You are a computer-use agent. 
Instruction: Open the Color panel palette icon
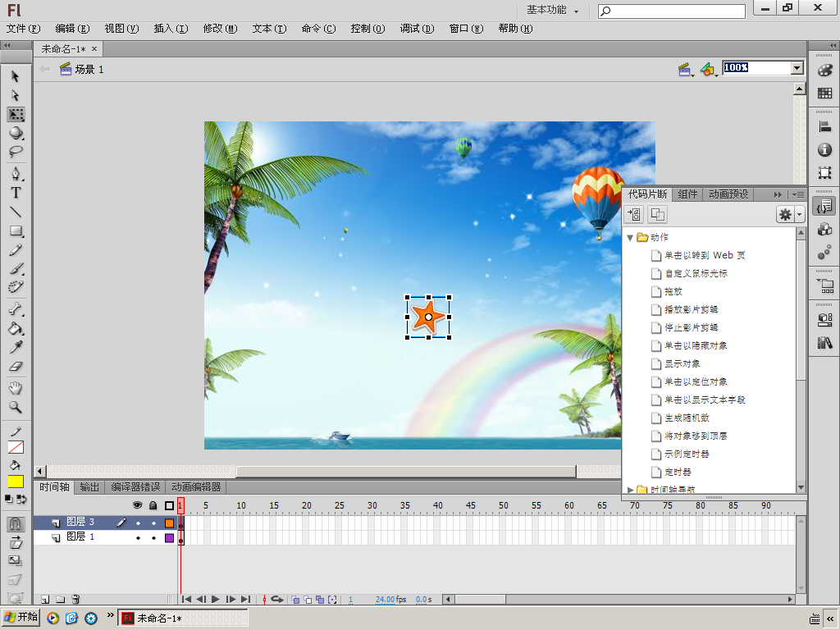[825, 71]
